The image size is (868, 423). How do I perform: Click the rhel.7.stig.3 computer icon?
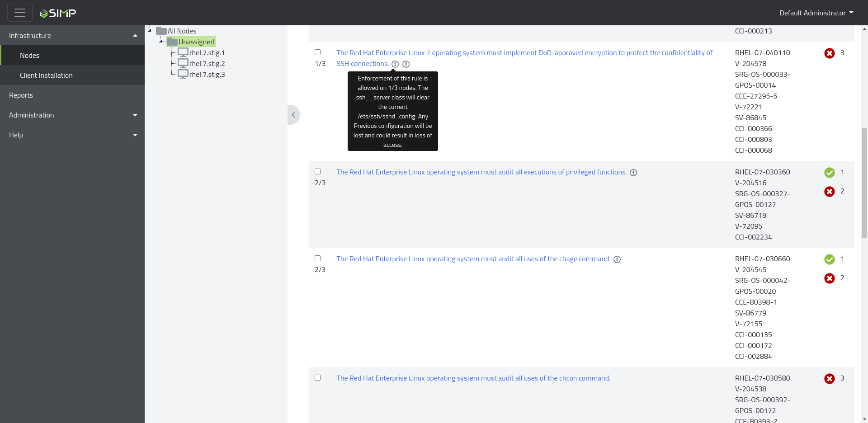click(x=183, y=74)
